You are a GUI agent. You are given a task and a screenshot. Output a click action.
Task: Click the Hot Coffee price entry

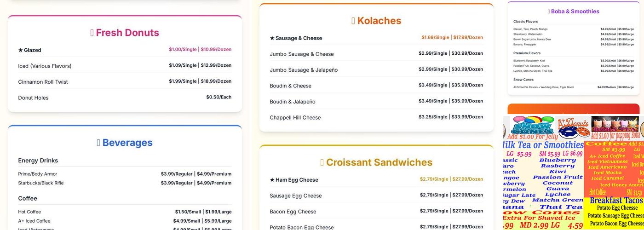click(203, 212)
